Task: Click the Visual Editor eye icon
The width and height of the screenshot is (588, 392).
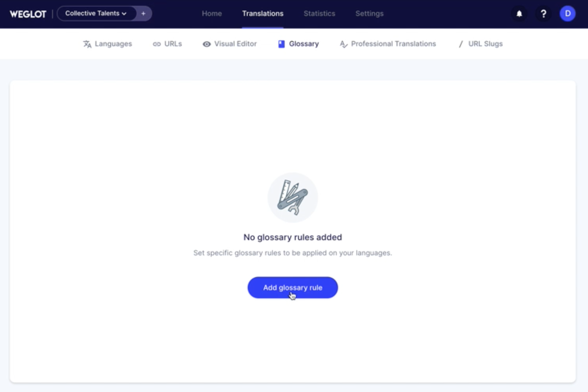Action: 207,44
